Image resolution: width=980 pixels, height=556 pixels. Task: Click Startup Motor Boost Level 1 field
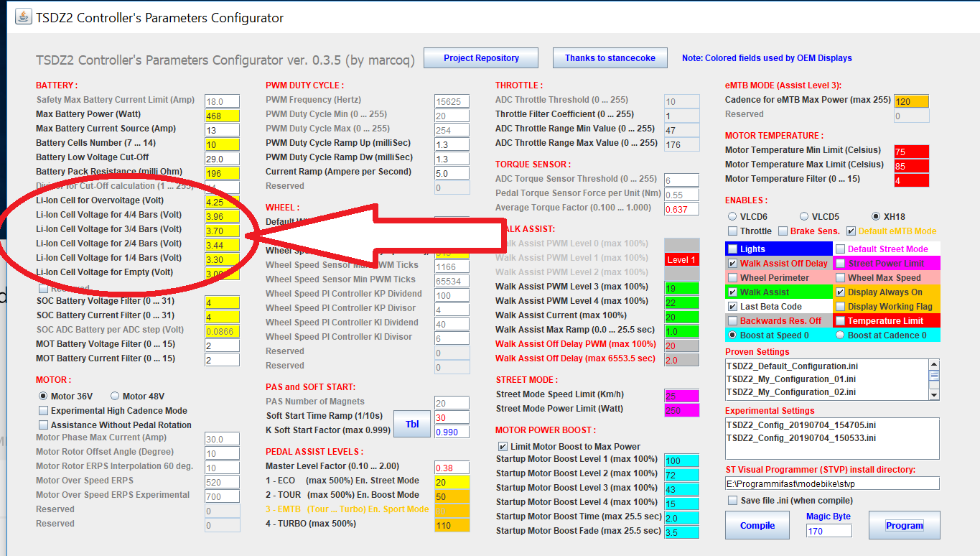coord(681,460)
